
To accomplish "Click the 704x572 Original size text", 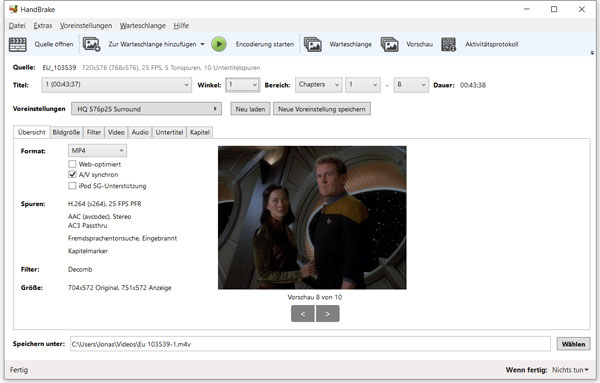I will click(93, 288).
